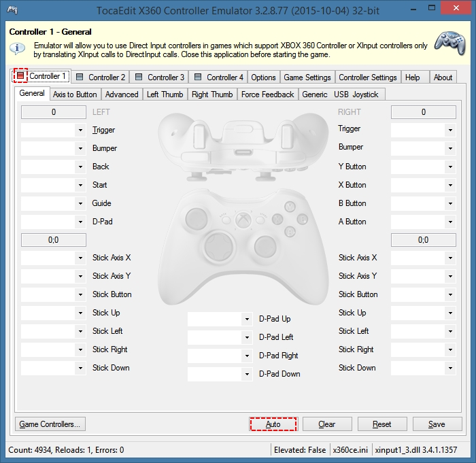
Task: Open the Controller Settings tab
Action: tap(368, 77)
